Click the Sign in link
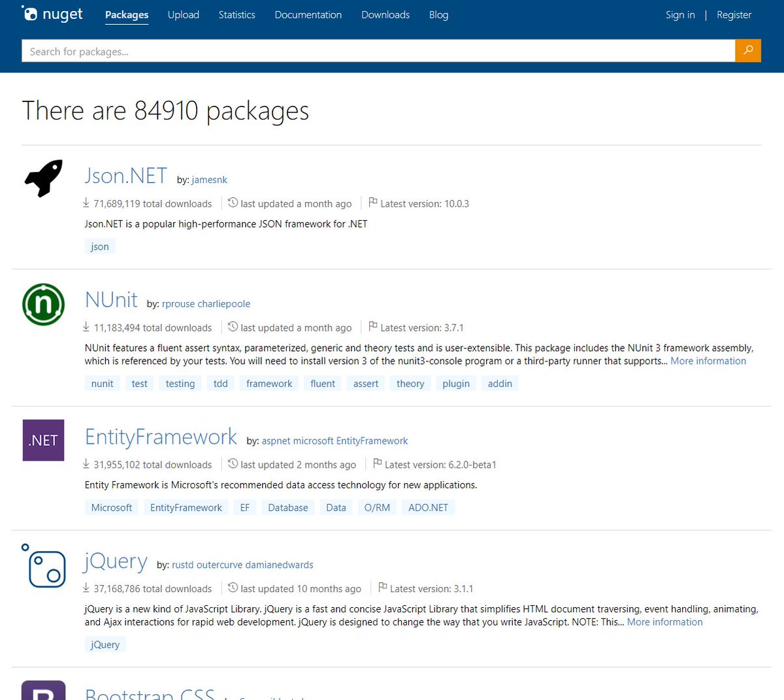 point(680,14)
